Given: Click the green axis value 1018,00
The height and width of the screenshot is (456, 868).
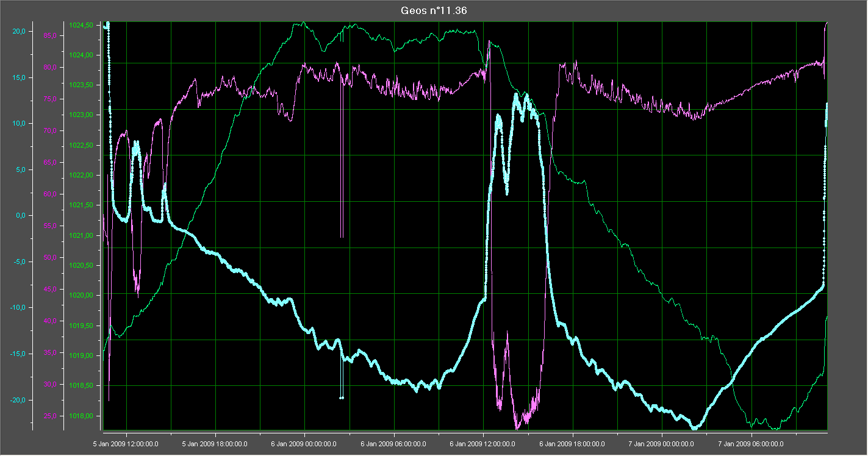Looking at the screenshot, I should coord(81,416).
